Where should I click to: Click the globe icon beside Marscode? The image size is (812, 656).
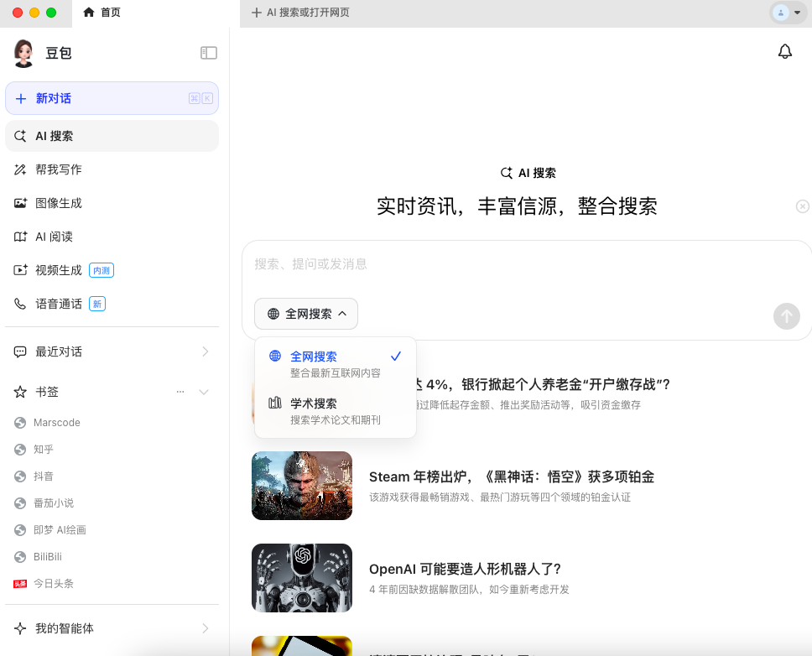click(20, 423)
